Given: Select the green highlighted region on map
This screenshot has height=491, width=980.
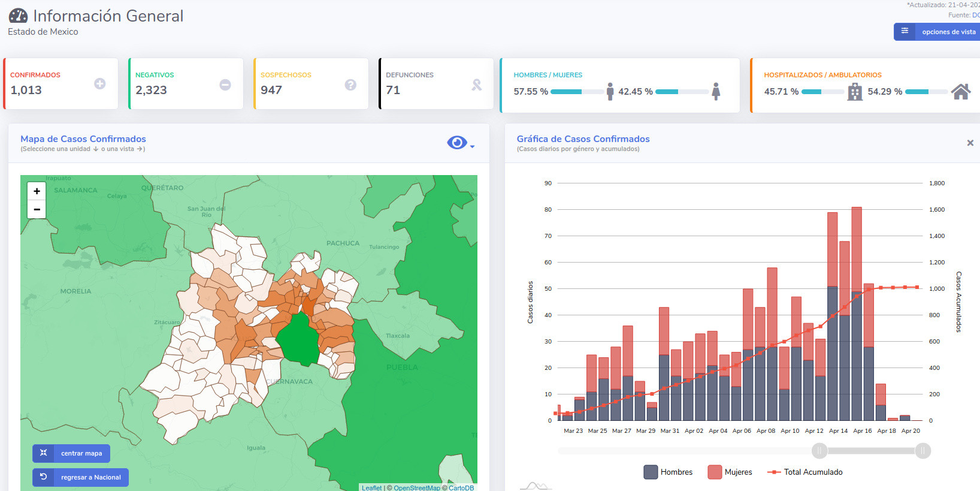Looking at the screenshot, I should coord(298,339).
